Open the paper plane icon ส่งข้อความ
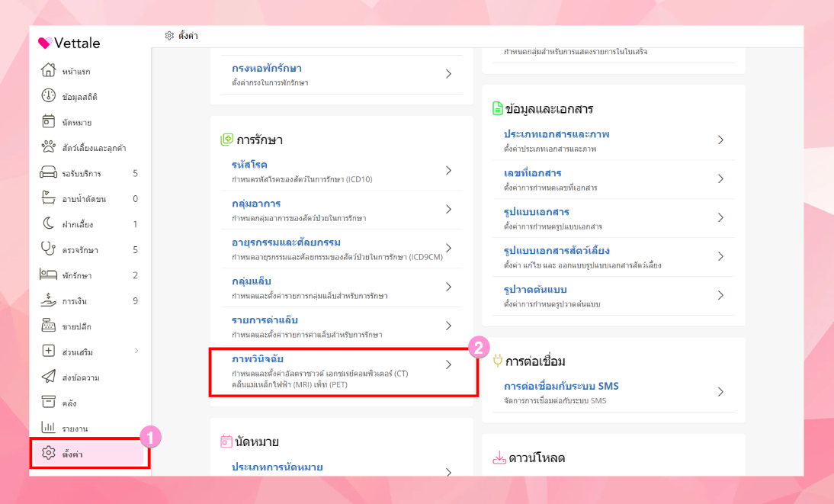Screen dimensions: 834x504 coord(48,377)
